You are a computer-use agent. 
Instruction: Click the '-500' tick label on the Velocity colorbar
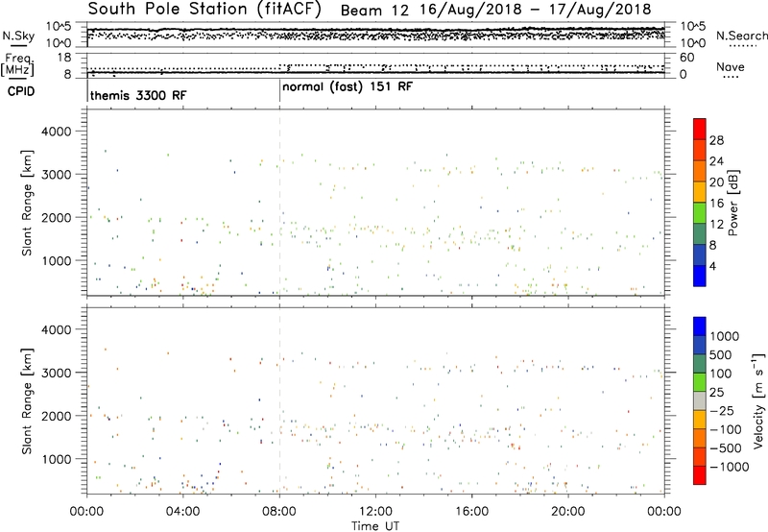tap(726, 447)
